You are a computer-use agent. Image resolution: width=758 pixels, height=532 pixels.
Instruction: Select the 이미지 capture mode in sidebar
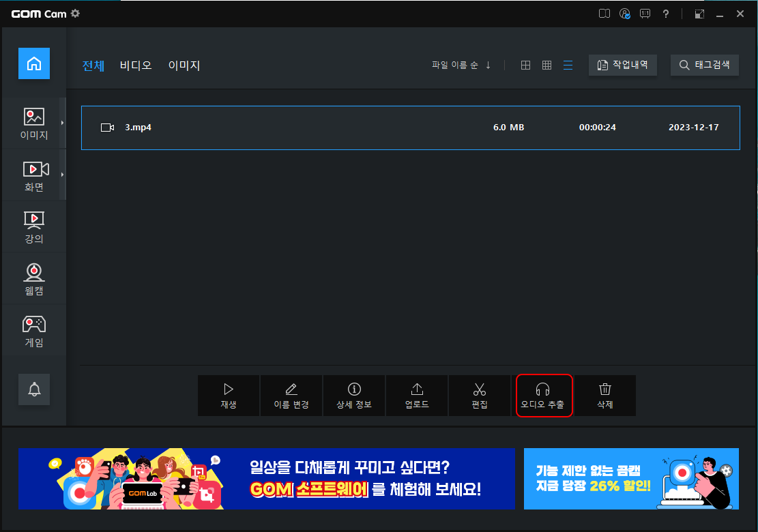34,123
